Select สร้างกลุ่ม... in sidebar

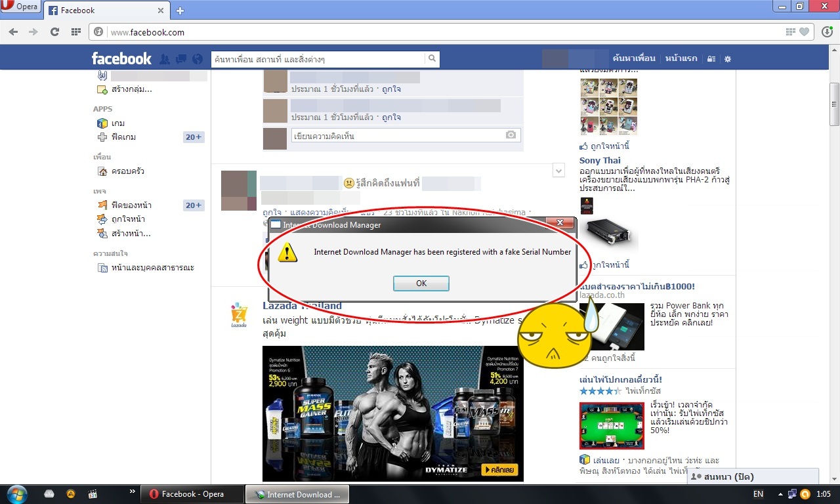131,89
